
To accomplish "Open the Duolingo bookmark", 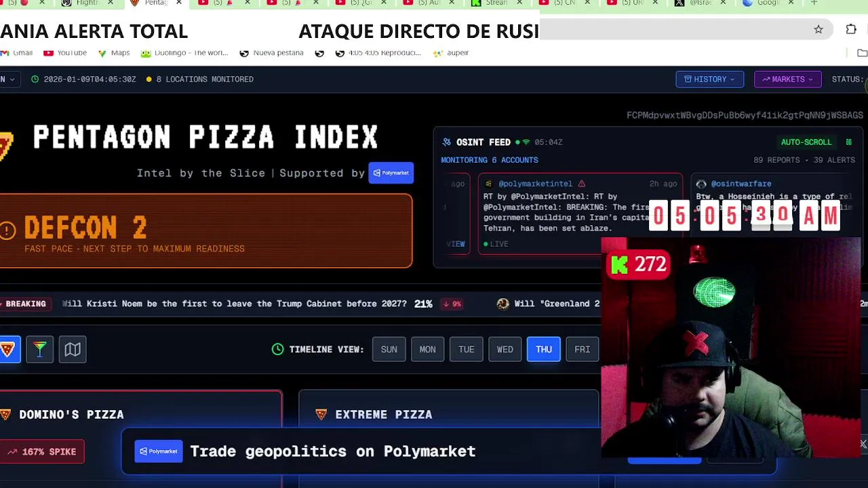I will tap(184, 53).
